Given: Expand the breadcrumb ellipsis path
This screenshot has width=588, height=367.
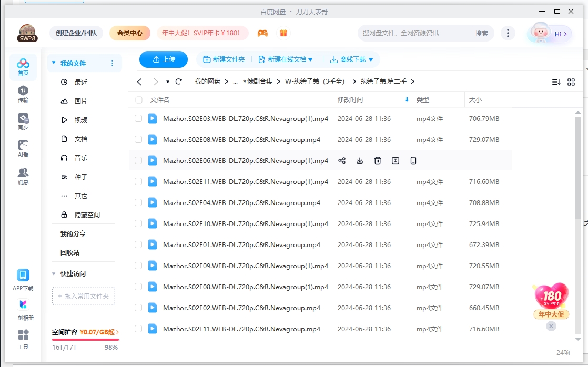Looking at the screenshot, I should pyautogui.click(x=235, y=81).
